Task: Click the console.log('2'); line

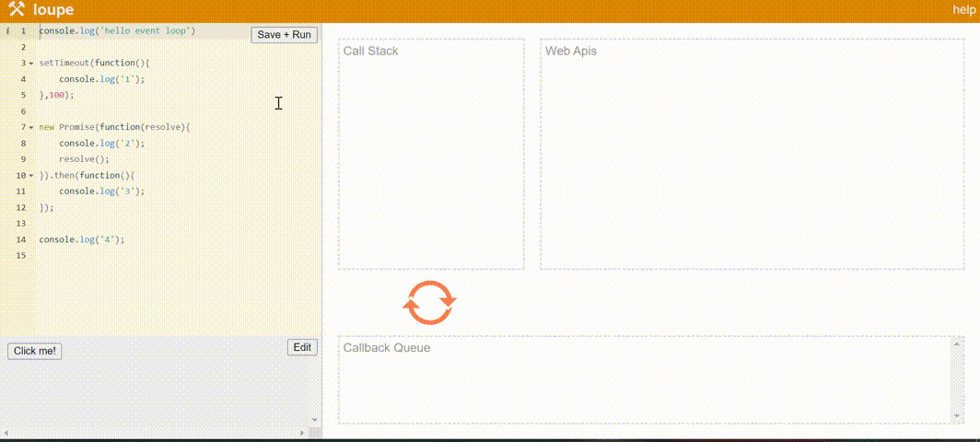Action: pos(102,143)
